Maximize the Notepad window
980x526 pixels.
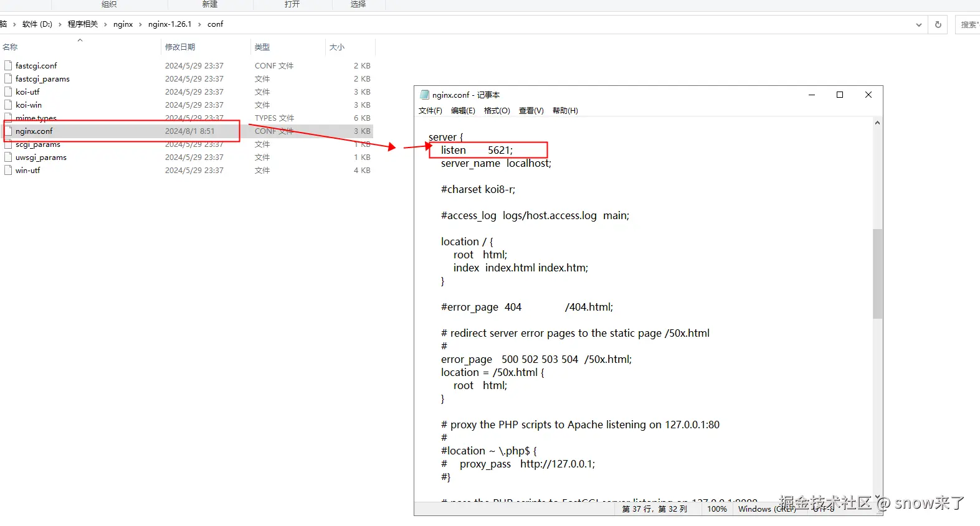840,95
